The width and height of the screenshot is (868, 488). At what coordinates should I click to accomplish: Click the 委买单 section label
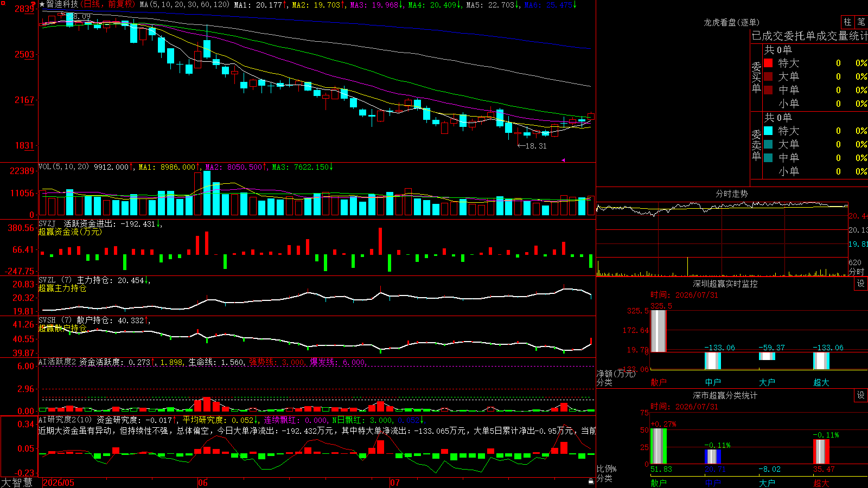tap(756, 77)
